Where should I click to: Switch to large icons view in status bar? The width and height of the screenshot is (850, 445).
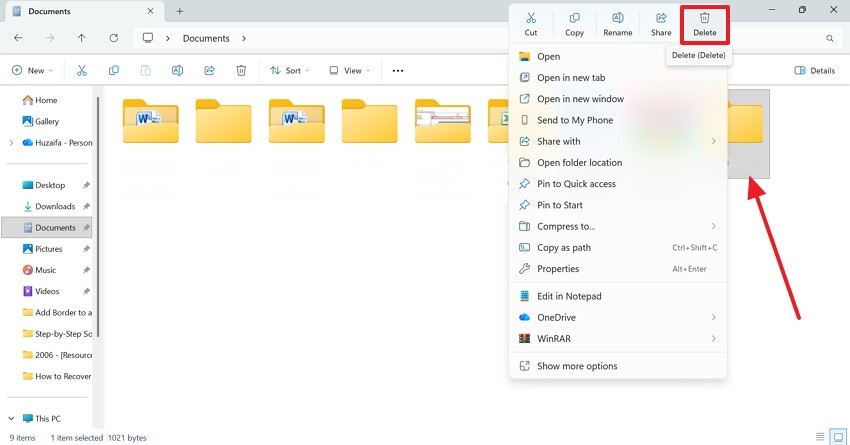[x=839, y=436]
